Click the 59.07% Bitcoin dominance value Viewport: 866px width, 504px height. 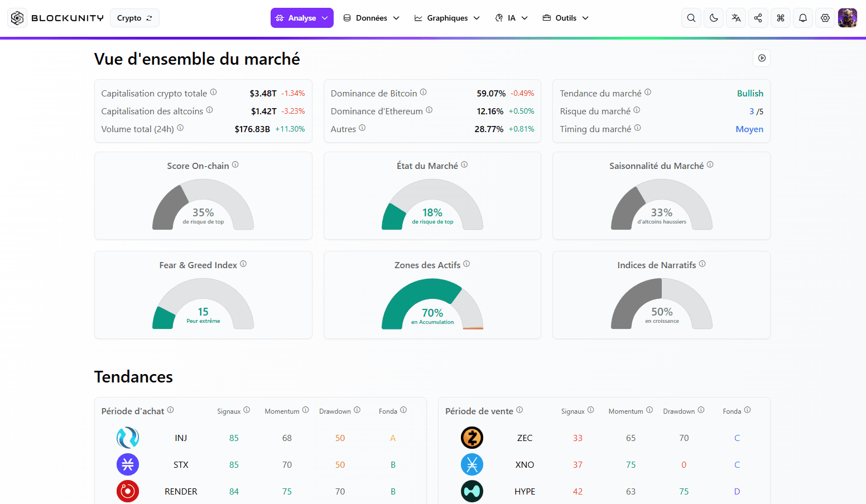click(x=491, y=94)
